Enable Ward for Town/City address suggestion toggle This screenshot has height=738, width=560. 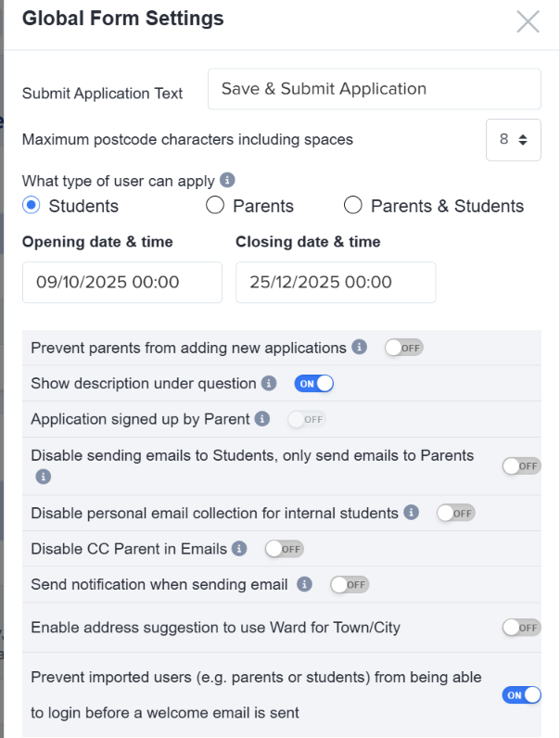tap(521, 628)
